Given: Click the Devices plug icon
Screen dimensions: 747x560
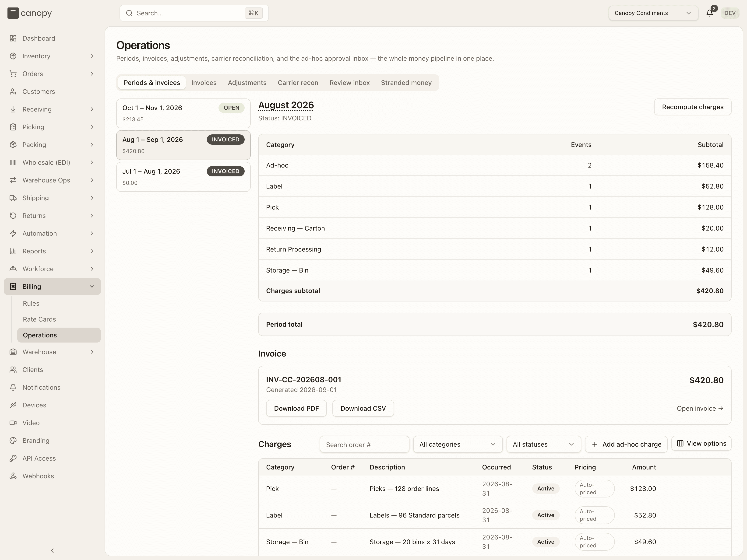Looking at the screenshot, I should click(x=13, y=405).
